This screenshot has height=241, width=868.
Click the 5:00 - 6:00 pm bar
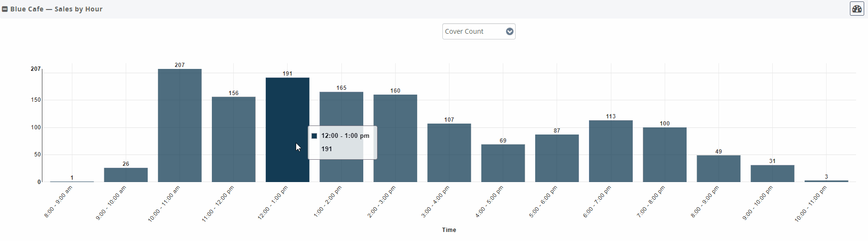557,158
